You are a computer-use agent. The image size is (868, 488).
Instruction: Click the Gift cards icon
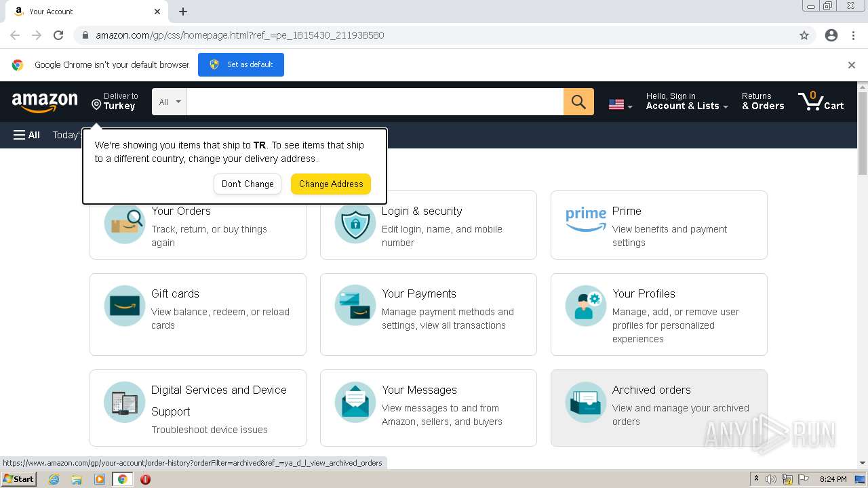(125, 306)
